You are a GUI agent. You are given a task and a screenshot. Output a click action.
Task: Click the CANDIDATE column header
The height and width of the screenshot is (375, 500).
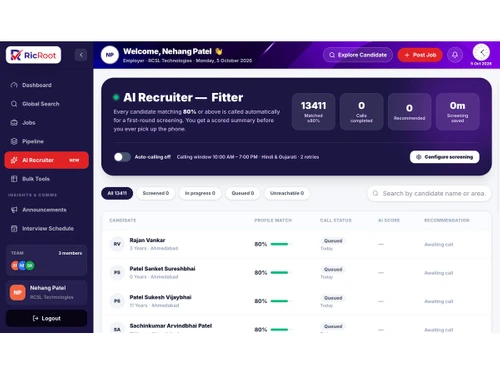coord(123,220)
